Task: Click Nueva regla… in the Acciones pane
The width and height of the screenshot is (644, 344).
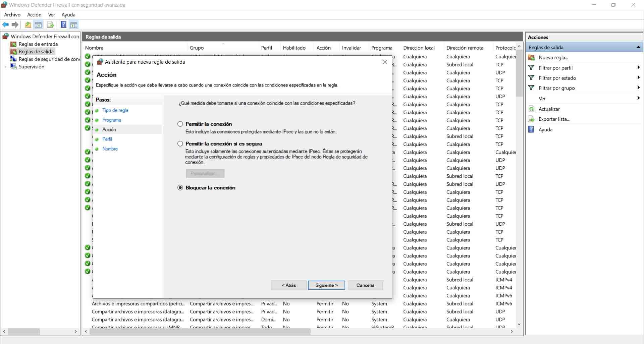Action: click(x=553, y=58)
